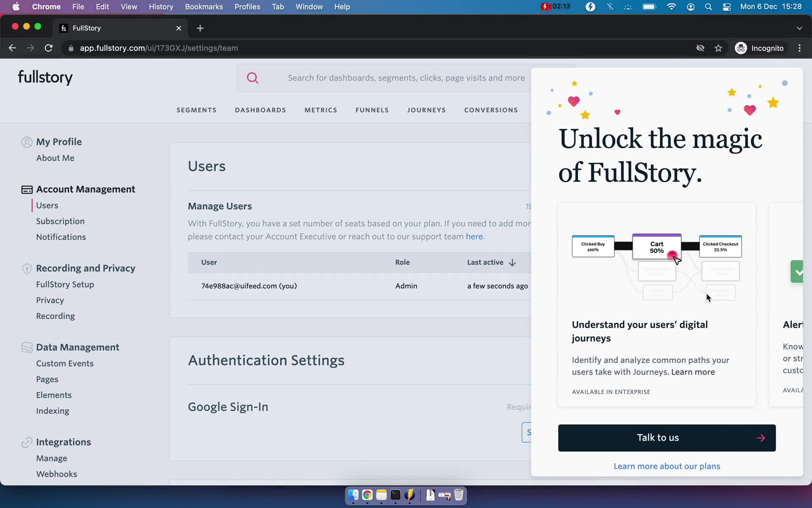This screenshot has height=508, width=812.
Task: Select About Me in sidebar
Action: tap(55, 158)
